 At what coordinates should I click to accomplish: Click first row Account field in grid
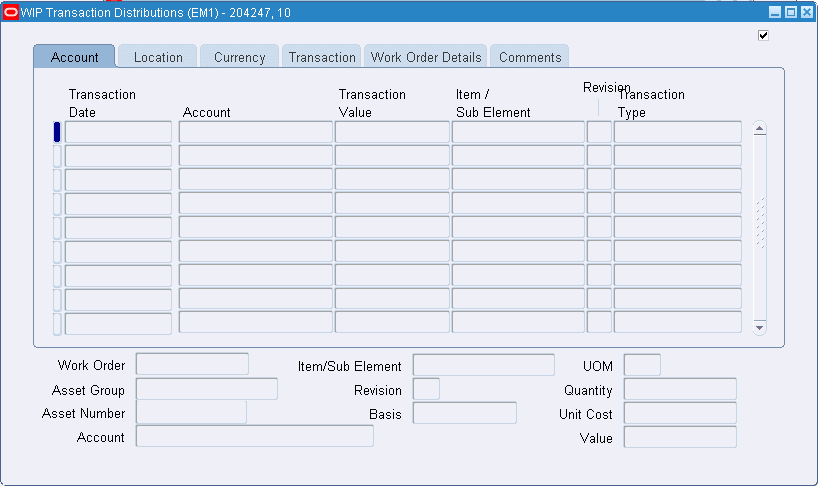(x=256, y=132)
